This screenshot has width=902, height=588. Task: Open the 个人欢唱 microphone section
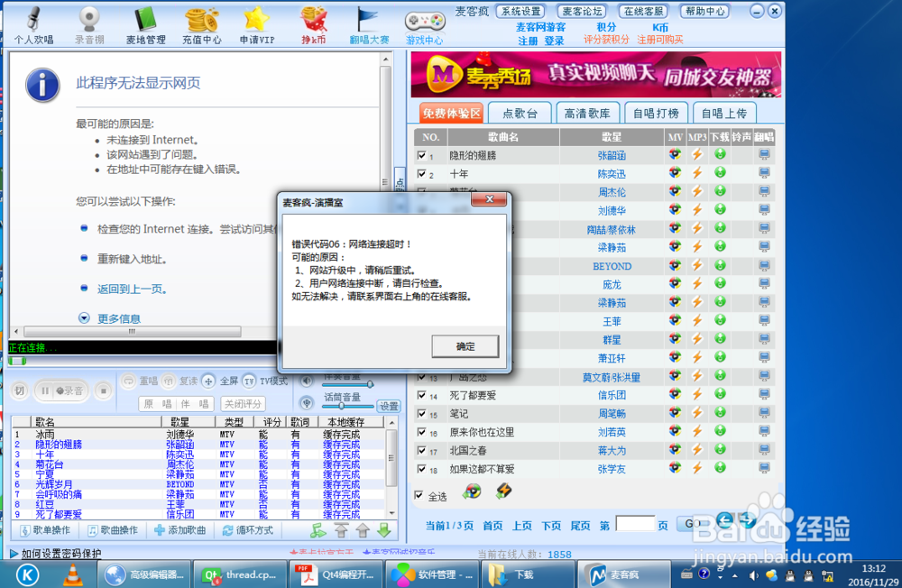33,25
